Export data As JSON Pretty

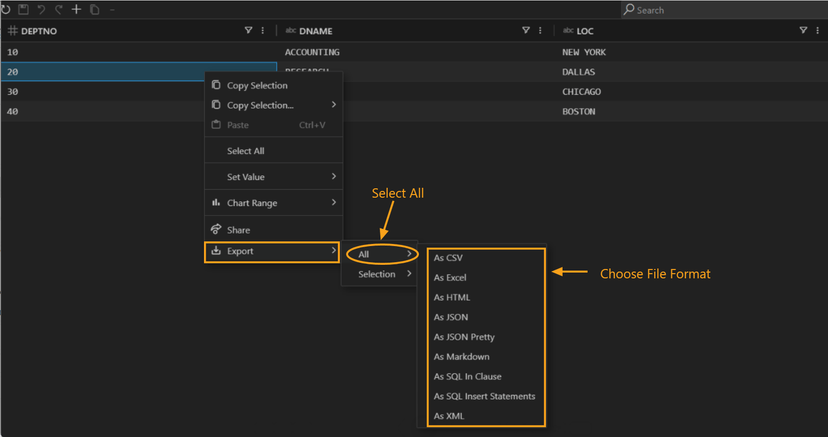tap(485, 337)
